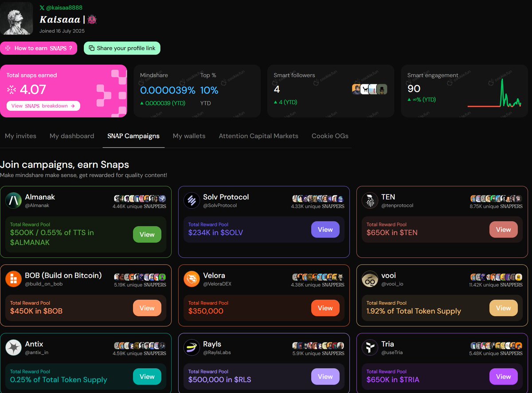
Task: View the Velora campaign
Action: pos(325,308)
